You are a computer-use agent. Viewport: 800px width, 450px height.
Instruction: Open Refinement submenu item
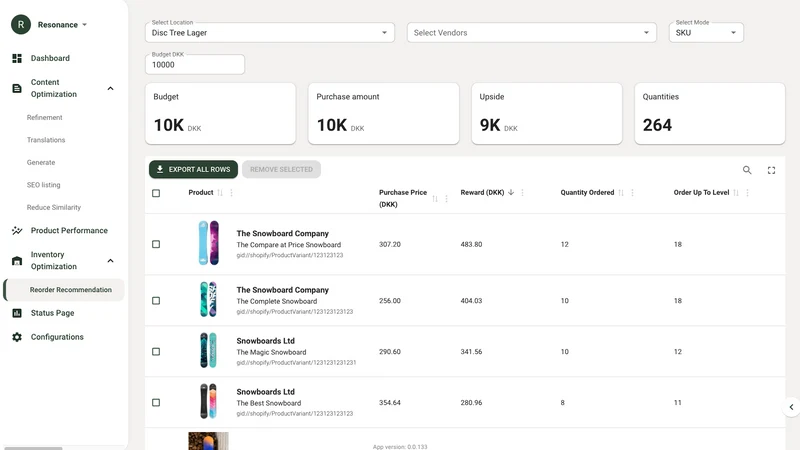point(44,117)
